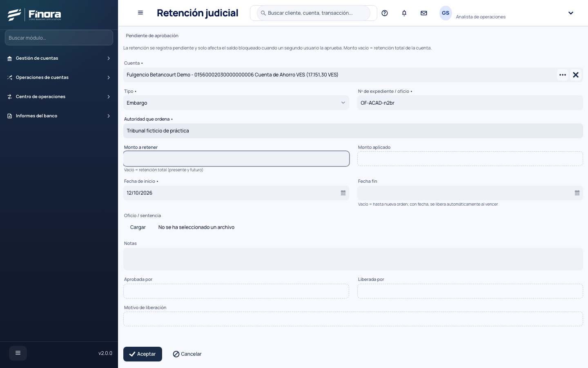Toggle the hamburger menu beside the page title
The width and height of the screenshot is (588, 368).
(x=140, y=13)
